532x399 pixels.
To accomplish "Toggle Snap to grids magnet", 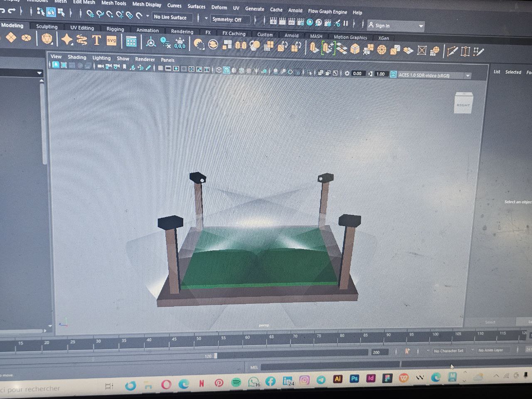I will 90,14.
